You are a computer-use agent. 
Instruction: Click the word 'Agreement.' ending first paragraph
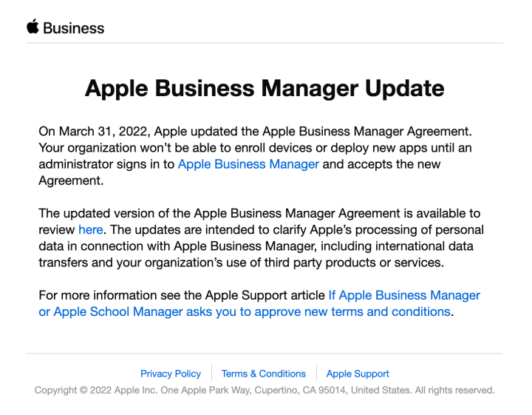tap(71, 180)
